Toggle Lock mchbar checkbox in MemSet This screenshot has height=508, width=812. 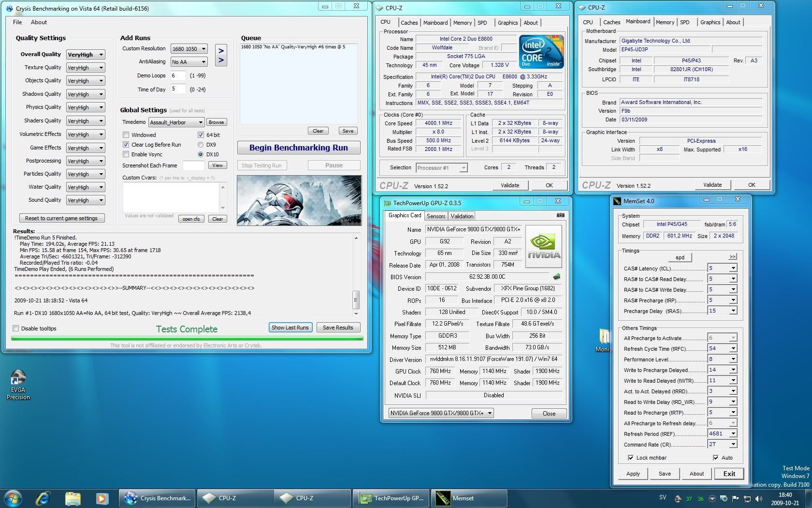coord(630,458)
